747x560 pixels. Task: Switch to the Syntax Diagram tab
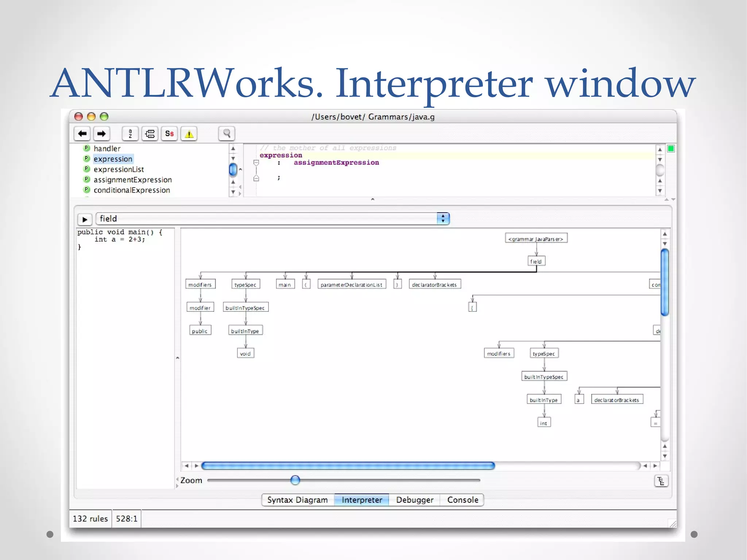tap(298, 500)
